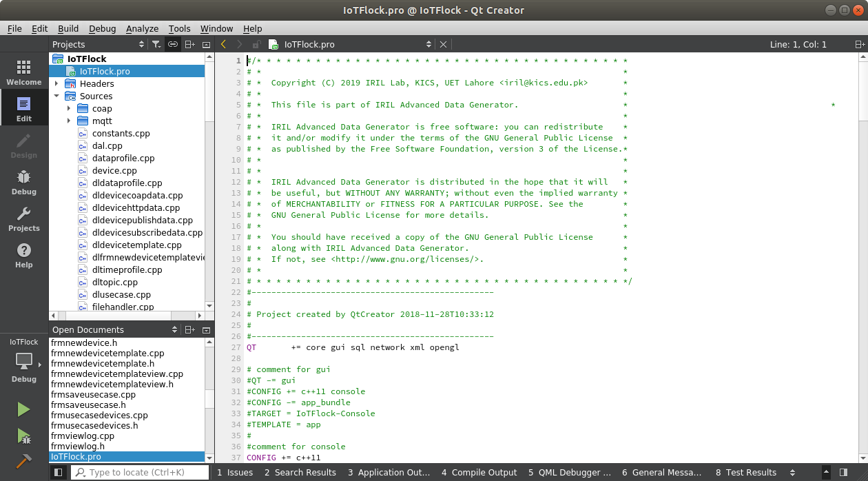Image resolution: width=868 pixels, height=481 pixels.
Task: Open the Tools menu
Action: [180, 28]
